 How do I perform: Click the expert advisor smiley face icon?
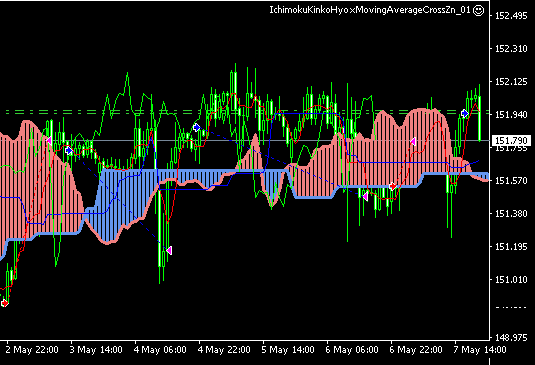click(479, 10)
